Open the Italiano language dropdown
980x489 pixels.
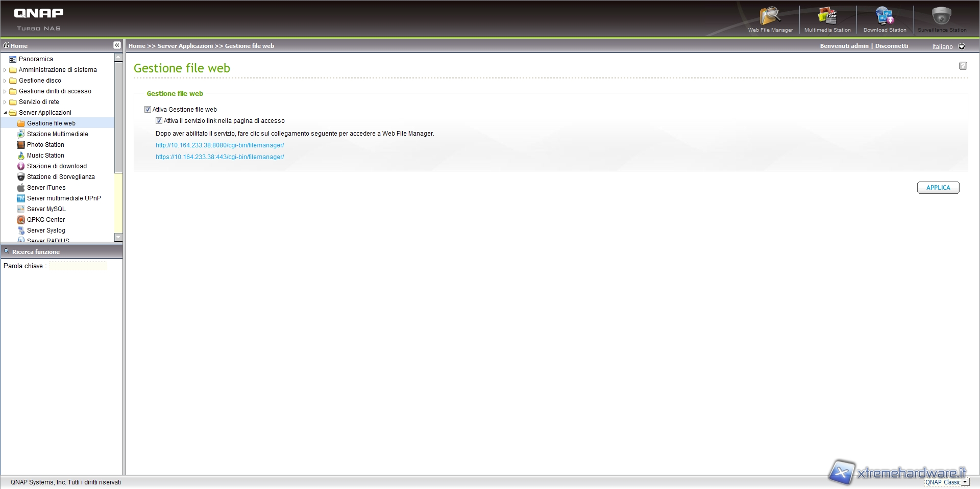coord(962,46)
